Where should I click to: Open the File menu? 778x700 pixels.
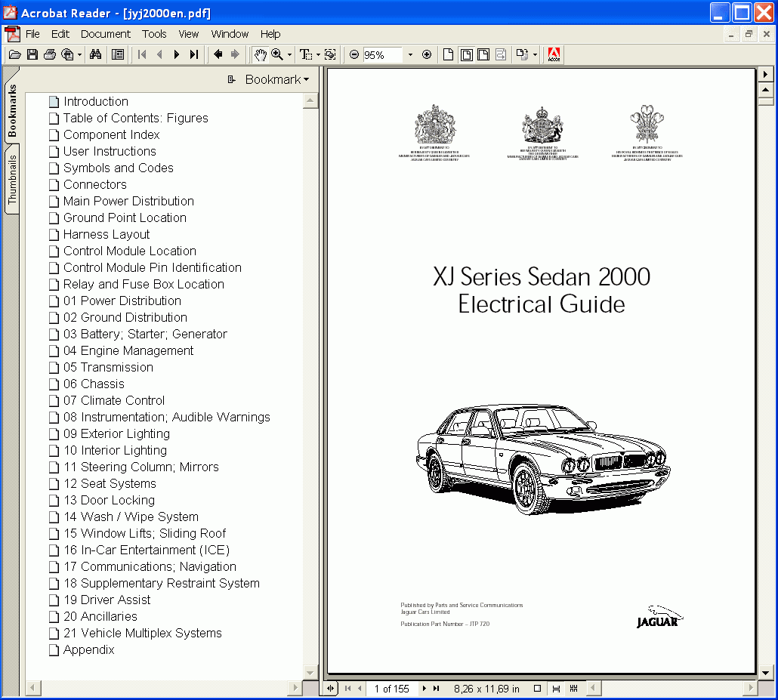click(x=32, y=34)
